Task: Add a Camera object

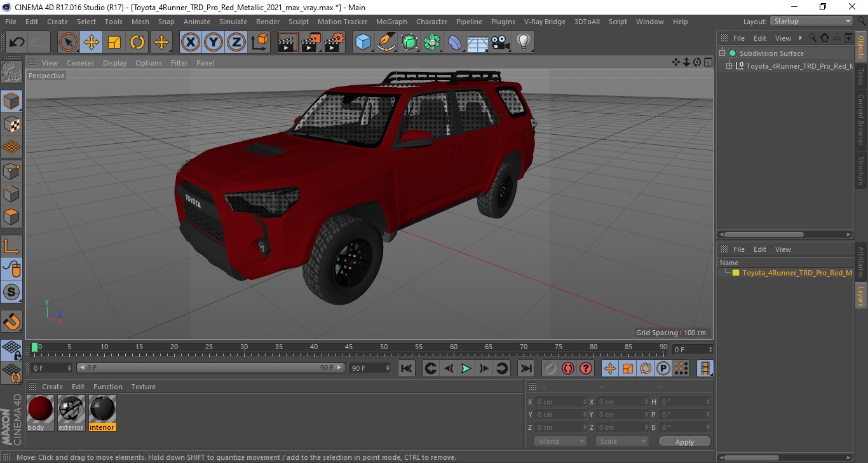Action: [x=501, y=43]
